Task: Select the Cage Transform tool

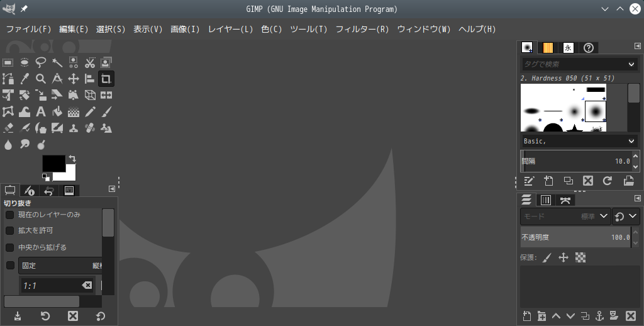Action: click(8, 112)
